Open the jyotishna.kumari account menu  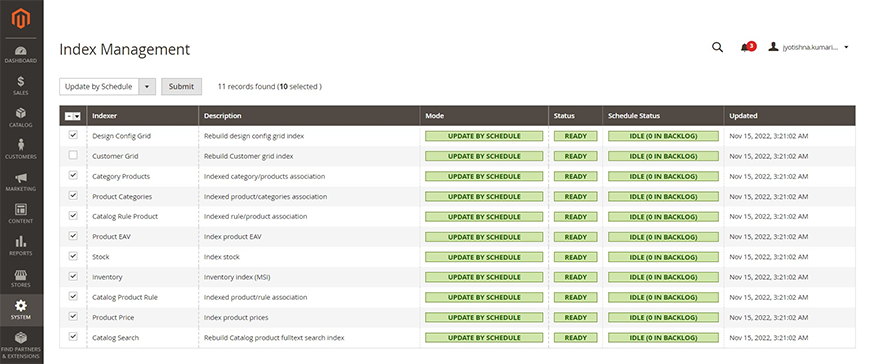(808, 48)
